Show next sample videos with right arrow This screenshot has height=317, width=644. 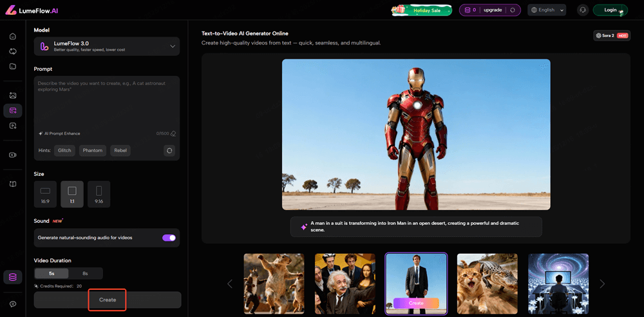click(x=602, y=283)
